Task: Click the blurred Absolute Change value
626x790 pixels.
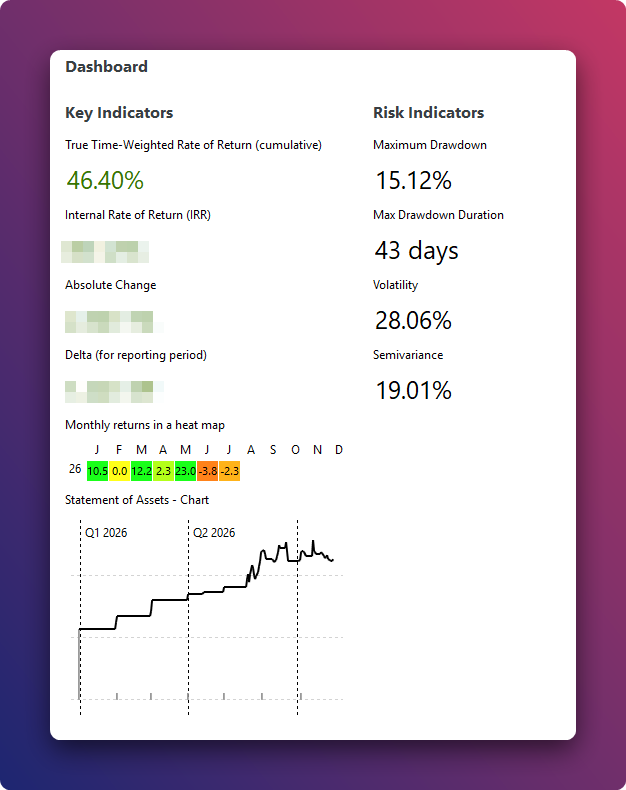Action: [114, 322]
